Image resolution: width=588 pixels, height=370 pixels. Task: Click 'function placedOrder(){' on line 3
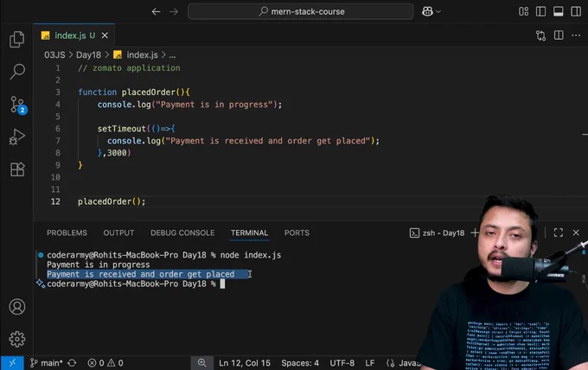[134, 92]
